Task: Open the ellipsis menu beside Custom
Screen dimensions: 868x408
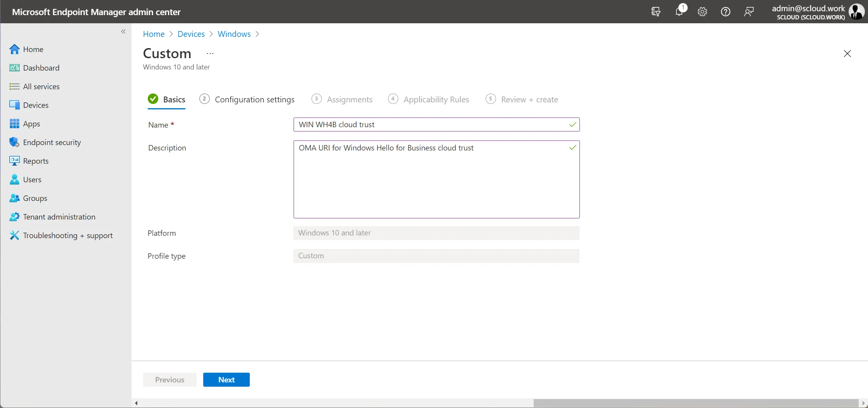Action: click(210, 54)
